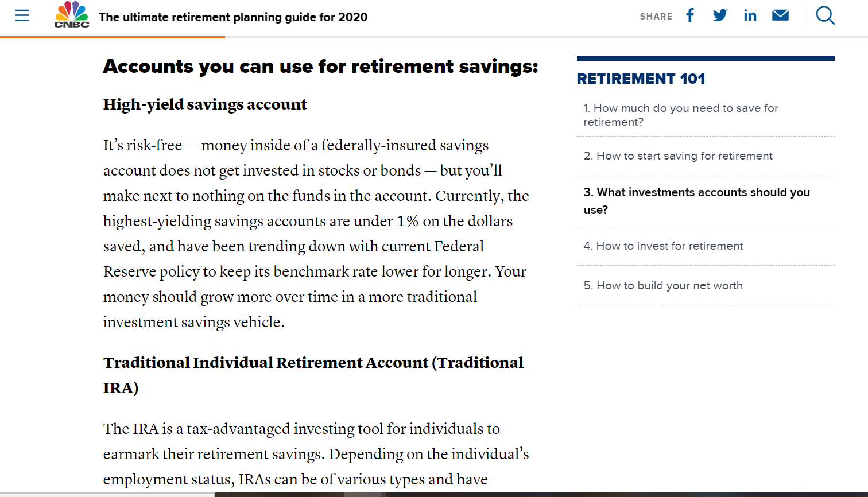
Task: Open the hamburger navigation menu
Action: [x=22, y=15]
